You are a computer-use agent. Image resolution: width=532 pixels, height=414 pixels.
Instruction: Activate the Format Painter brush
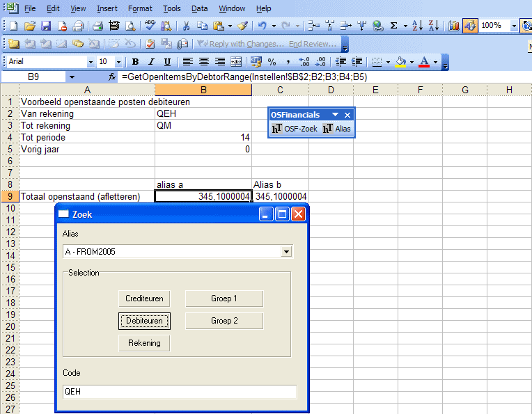[242, 26]
